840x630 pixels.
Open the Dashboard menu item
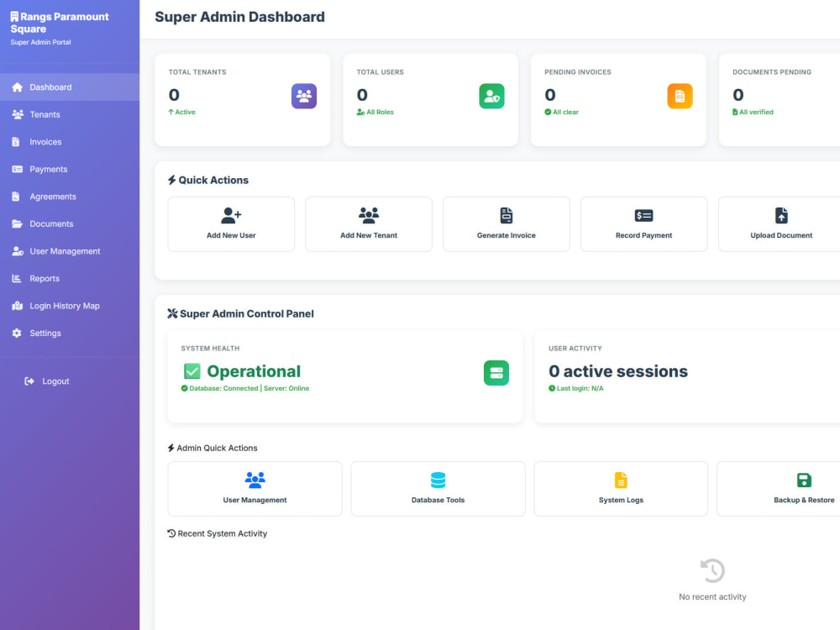tap(70, 87)
